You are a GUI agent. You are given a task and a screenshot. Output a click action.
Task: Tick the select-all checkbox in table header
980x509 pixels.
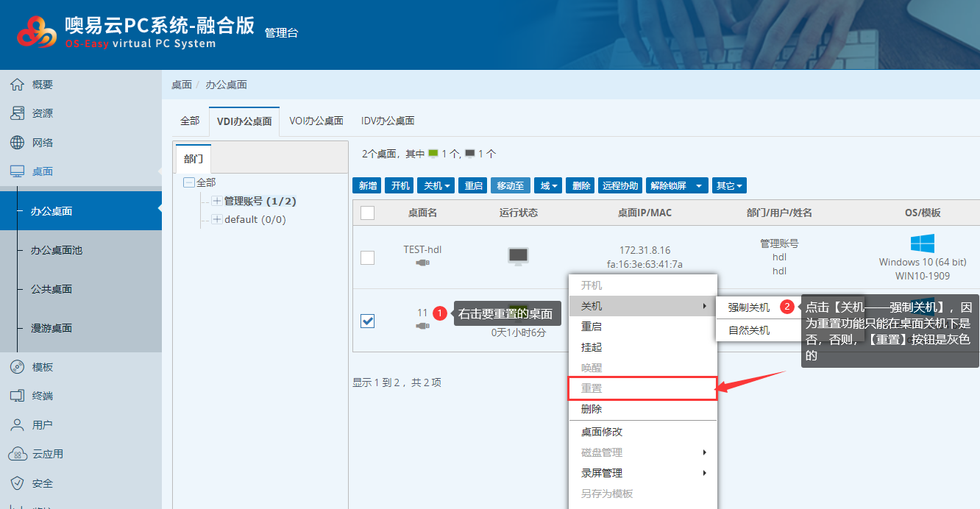[368, 213]
